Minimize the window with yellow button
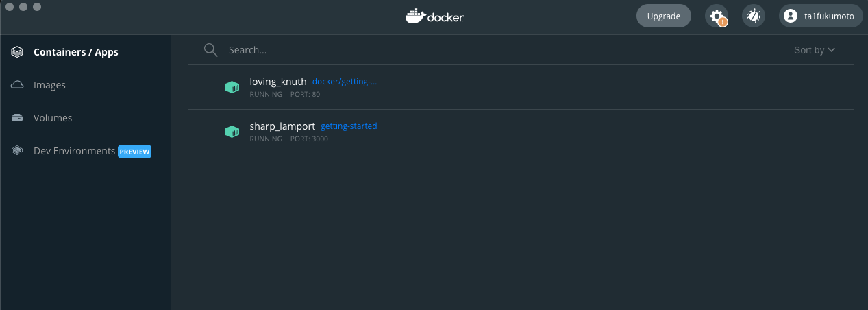 [x=23, y=7]
